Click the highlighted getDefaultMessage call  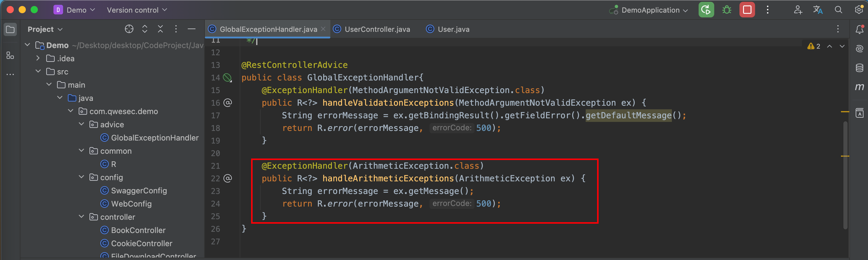pos(628,116)
